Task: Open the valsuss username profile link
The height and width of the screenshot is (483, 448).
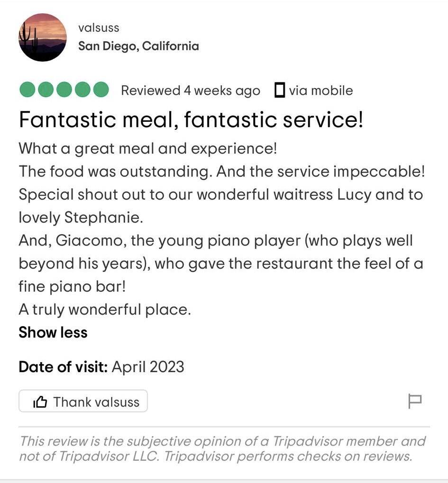Action: (x=99, y=28)
